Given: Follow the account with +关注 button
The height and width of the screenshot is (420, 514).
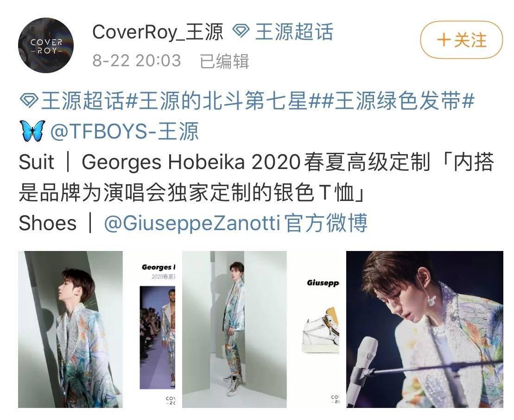Looking at the screenshot, I should [x=462, y=40].
